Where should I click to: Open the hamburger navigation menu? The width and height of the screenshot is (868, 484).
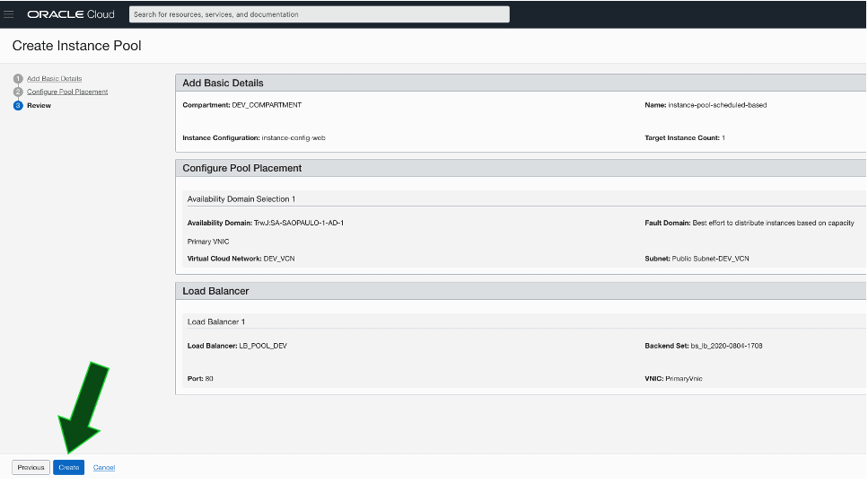(9, 14)
